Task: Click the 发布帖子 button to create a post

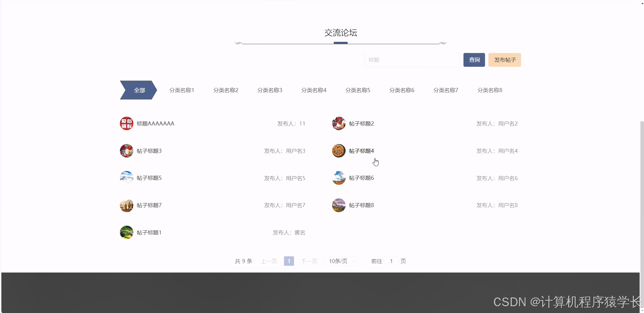Action: pyautogui.click(x=504, y=60)
